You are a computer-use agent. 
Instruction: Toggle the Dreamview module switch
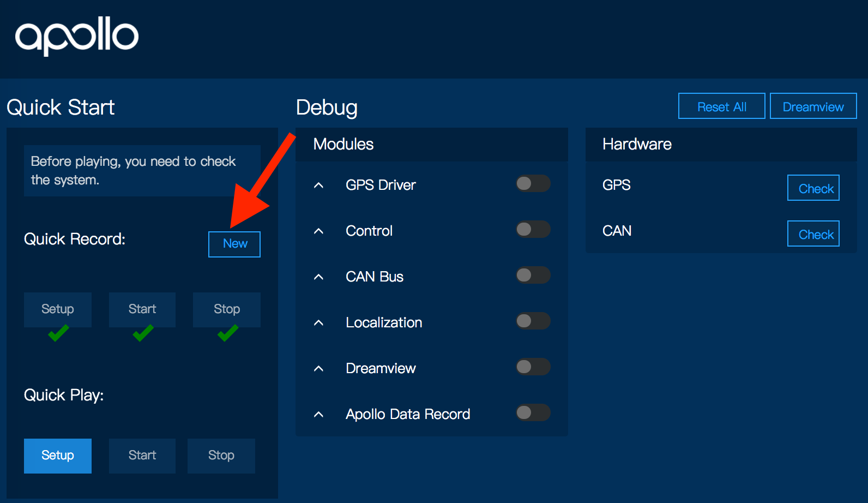(533, 367)
